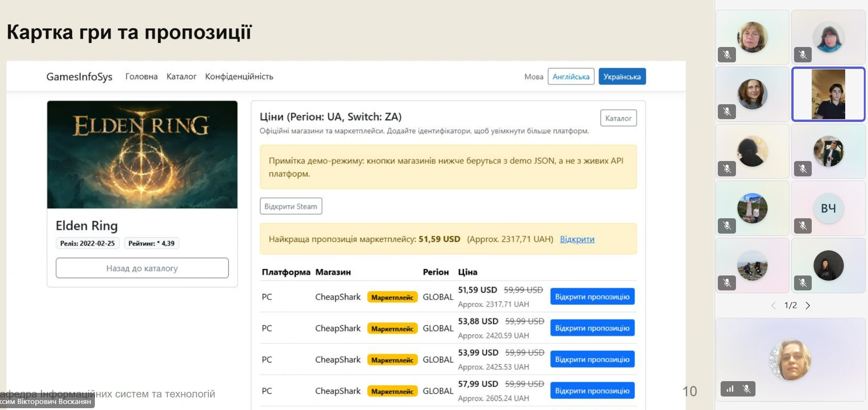Click signal strength icon on bottom self-view tile

[730, 389]
